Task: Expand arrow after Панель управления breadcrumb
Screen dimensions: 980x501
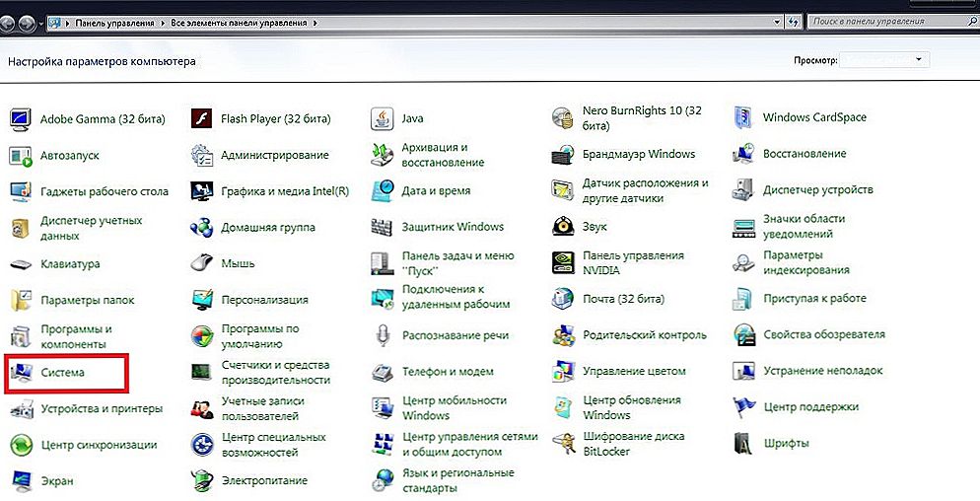Action: tap(163, 23)
